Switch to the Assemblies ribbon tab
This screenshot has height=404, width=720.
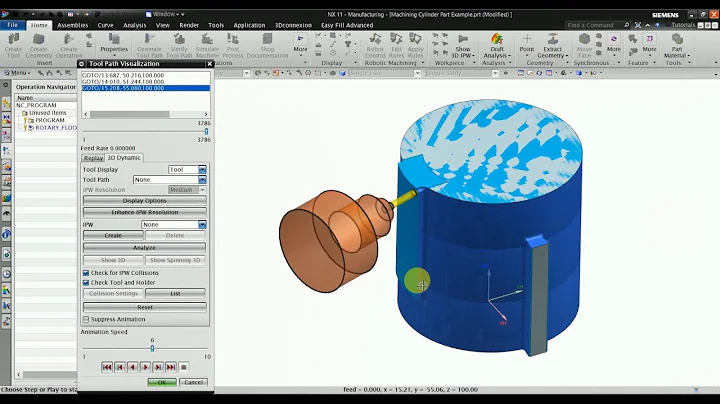pos(73,25)
